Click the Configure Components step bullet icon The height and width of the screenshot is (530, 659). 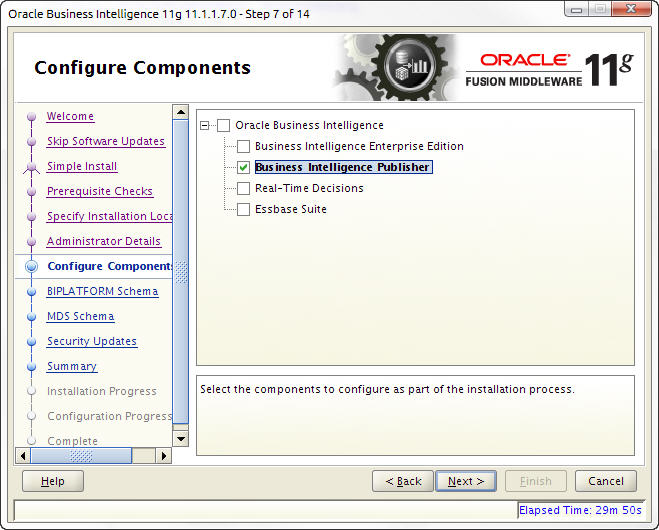tap(32, 266)
